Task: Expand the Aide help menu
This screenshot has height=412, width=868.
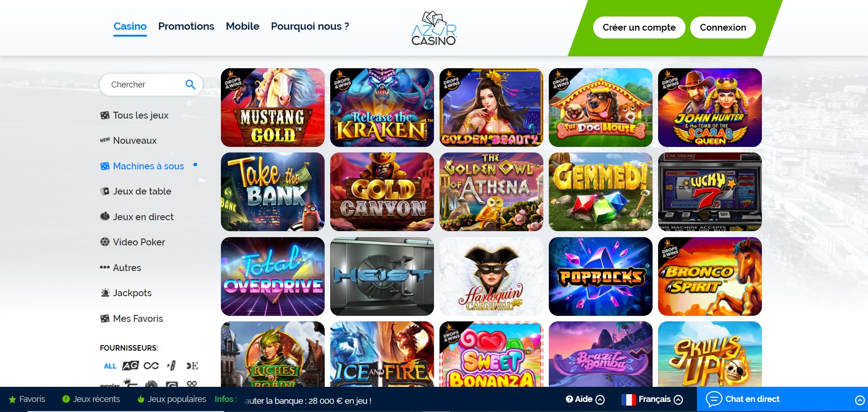Action: coord(585,399)
